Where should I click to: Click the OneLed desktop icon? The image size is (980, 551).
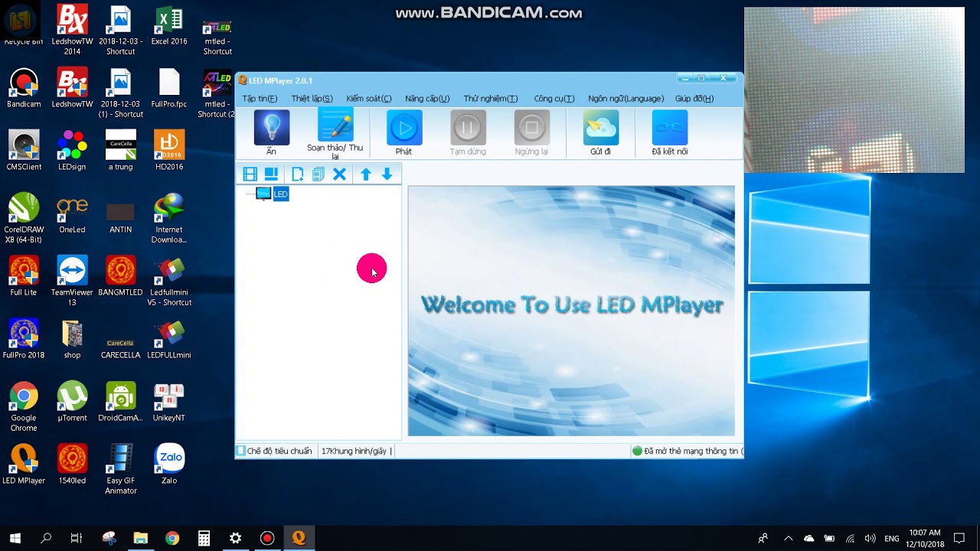72,214
